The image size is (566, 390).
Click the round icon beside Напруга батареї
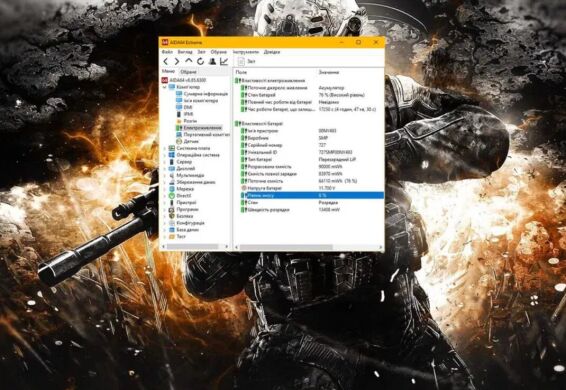244,188
